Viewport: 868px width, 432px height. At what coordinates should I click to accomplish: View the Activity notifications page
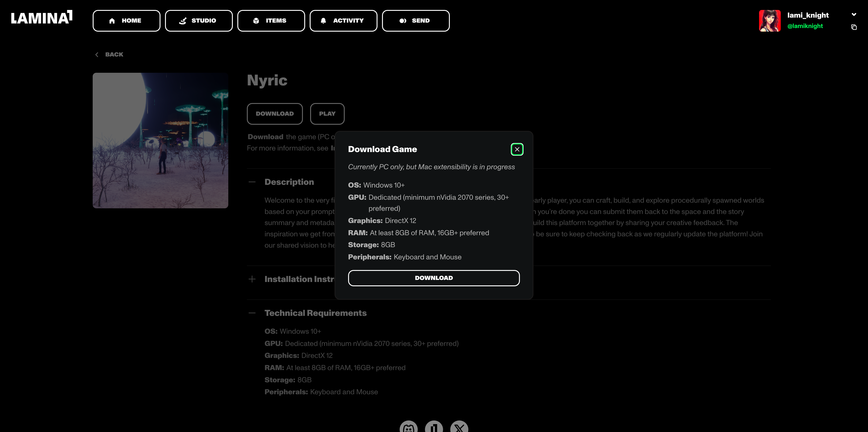pyautogui.click(x=343, y=21)
